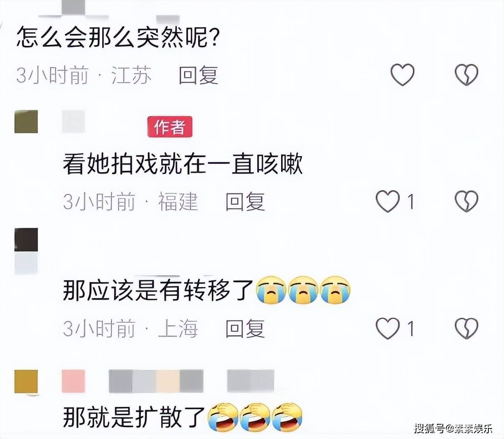
Task: Like the comment from 江苏
Action: point(402,75)
